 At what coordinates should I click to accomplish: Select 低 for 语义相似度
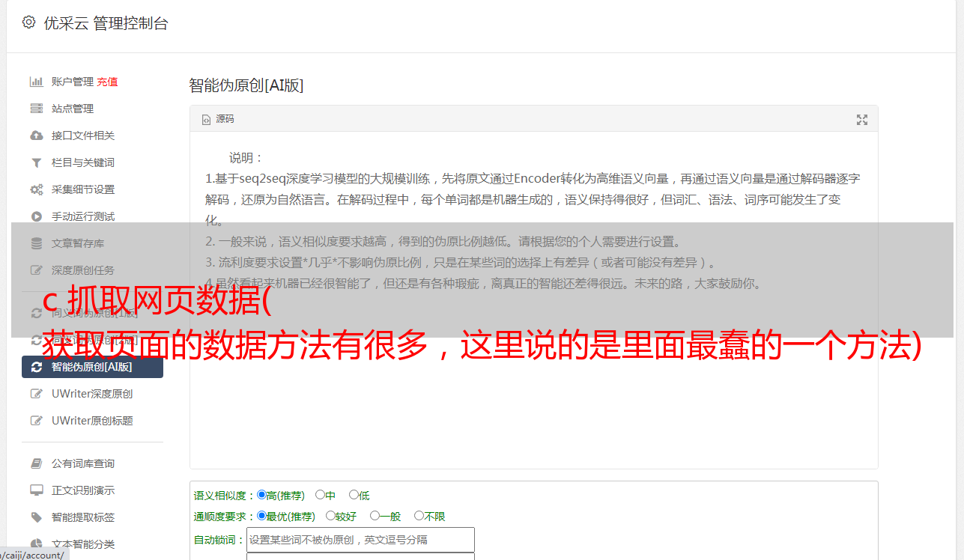[354, 495]
